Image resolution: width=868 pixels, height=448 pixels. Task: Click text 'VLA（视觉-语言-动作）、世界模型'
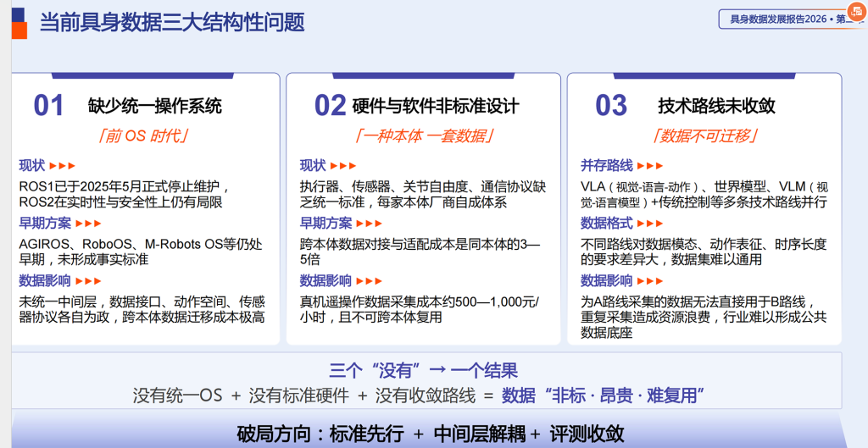[x=672, y=186]
